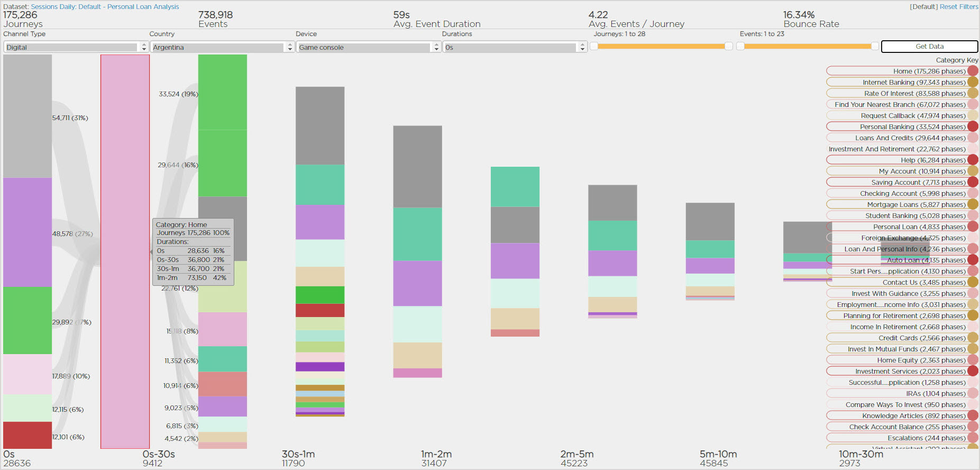The width and height of the screenshot is (980, 470).
Task: Click the Saving Account category color circle
Action: [x=973, y=182]
